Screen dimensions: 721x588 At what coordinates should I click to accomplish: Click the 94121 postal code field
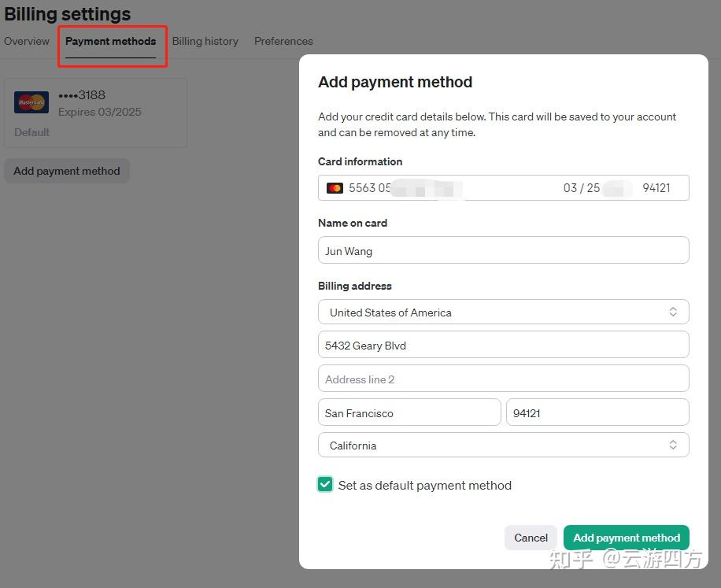(x=597, y=412)
